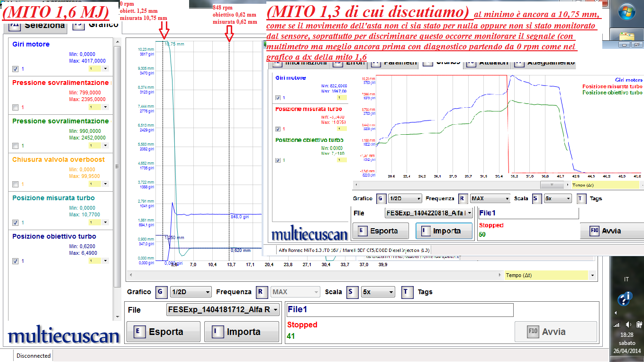
Task: Uncheck Posizione obiettivo turbo, MiTo 1,6 window
Action: click(x=15, y=261)
